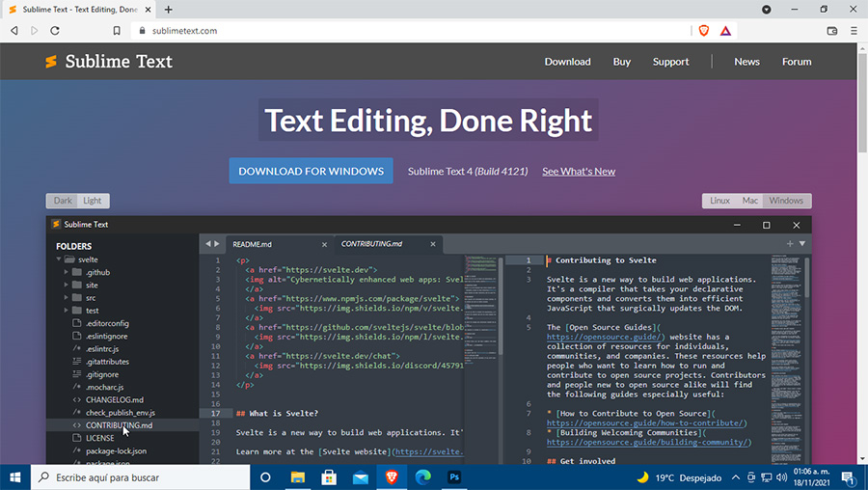
Task: Open Mail app from the taskbar
Action: pos(361,477)
